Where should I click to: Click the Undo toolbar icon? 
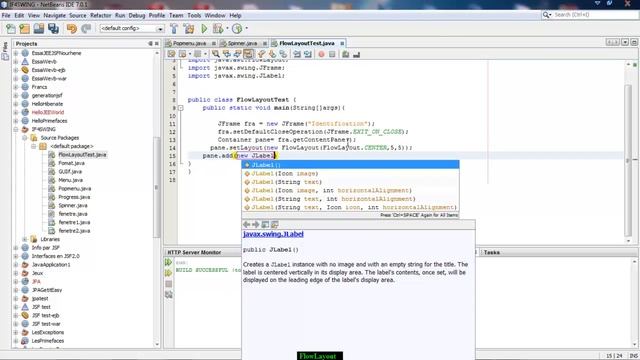[x=72, y=29]
